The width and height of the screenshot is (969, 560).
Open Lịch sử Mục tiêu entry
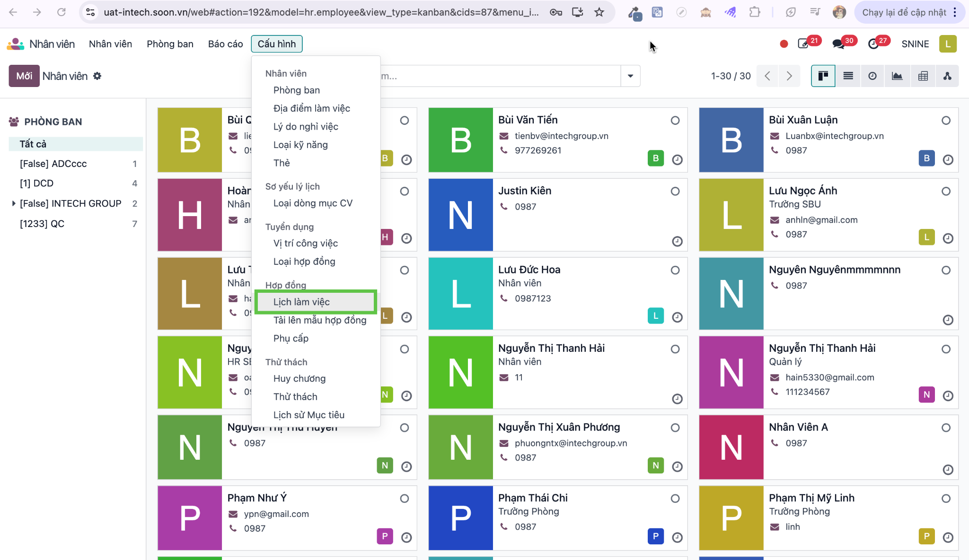[x=309, y=415]
